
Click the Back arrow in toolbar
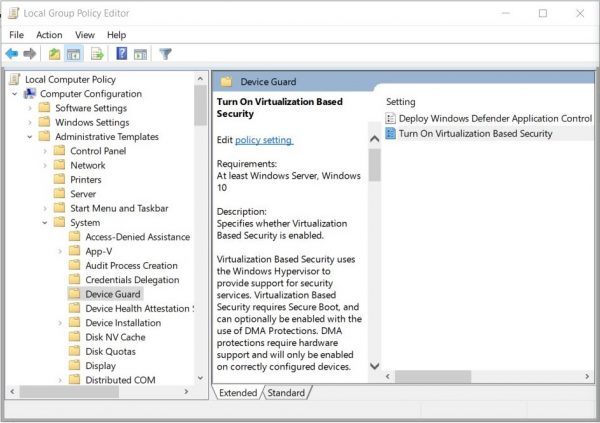[12, 54]
